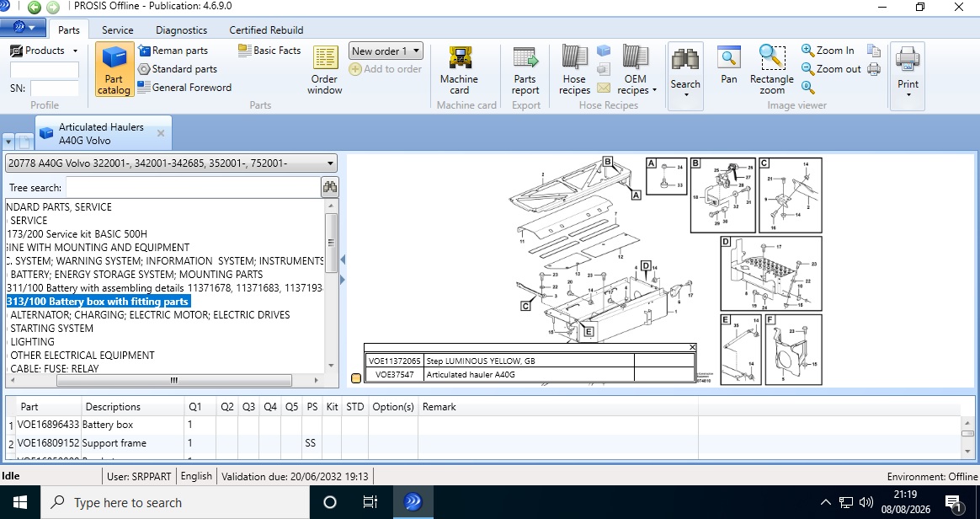Open the 20778 A40G Volvo catalog dropdown
This screenshot has width=980, height=519.
(171, 163)
